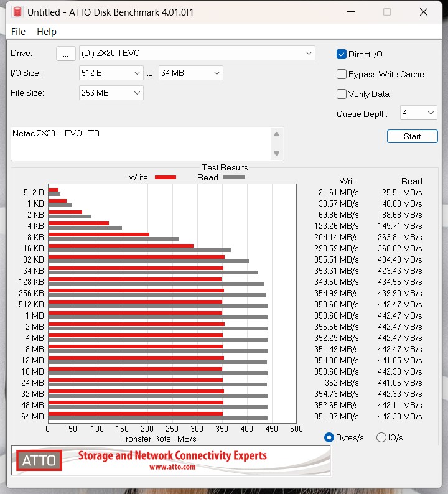Click the 355.56 MB/s write value
The image size is (448, 494).
(337, 327)
